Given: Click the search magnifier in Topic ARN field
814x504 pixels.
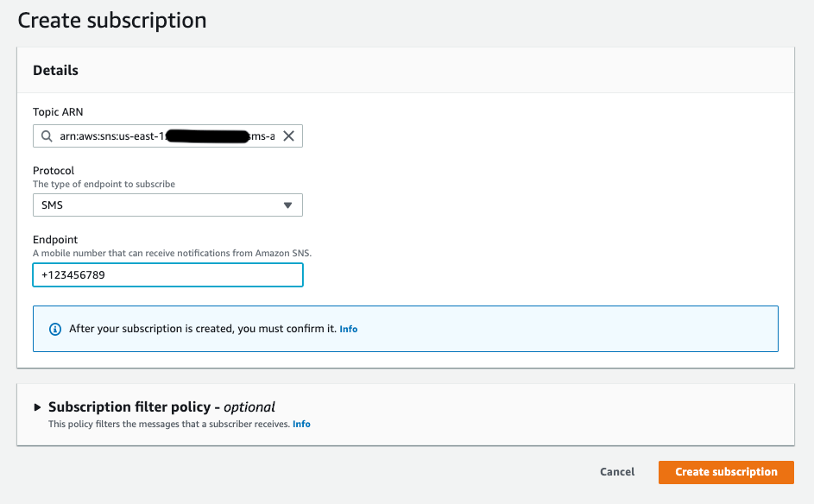Looking at the screenshot, I should 47,135.
